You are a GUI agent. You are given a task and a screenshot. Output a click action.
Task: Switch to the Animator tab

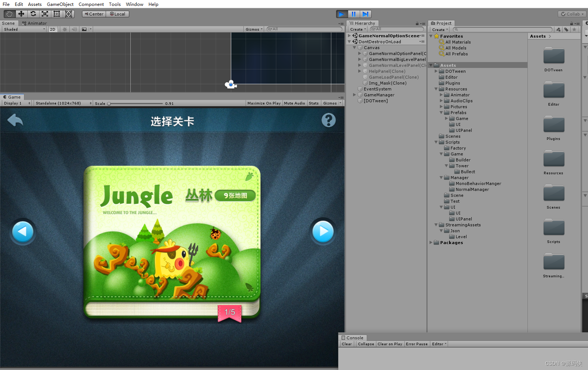click(34, 23)
